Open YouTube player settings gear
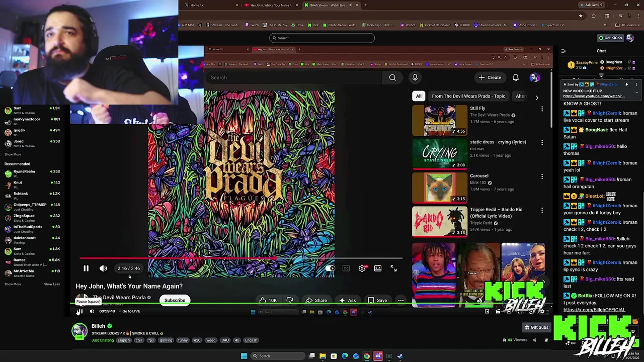 click(x=362, y=268)
